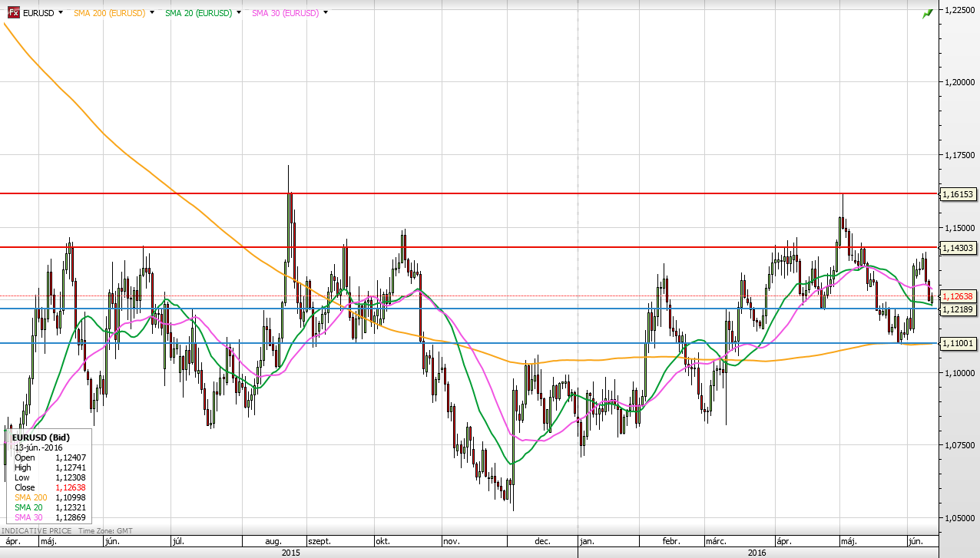980x558 pixels.
Task: Select the red 1,12638 current price tag
Action: click(x=958, y=296)
